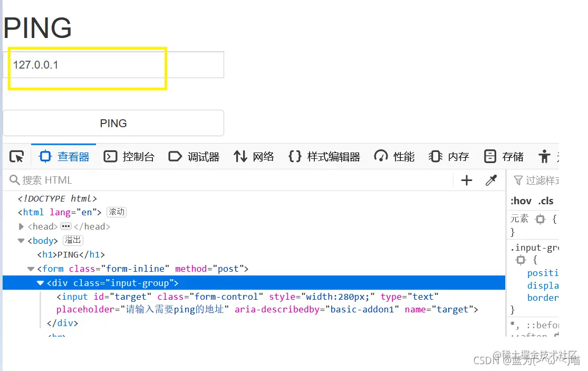
Task: Select the html lang="en" node
Action: coord(60,212)
